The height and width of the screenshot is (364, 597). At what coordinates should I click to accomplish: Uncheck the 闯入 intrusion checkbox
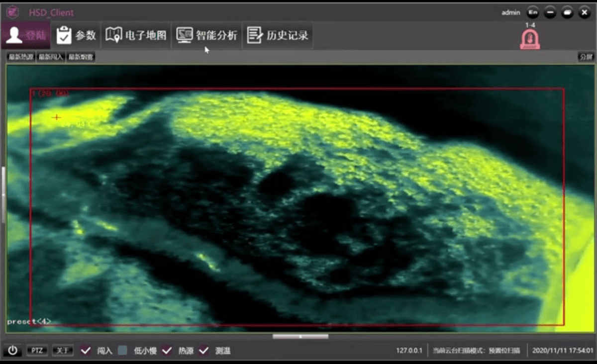(86, 351)
